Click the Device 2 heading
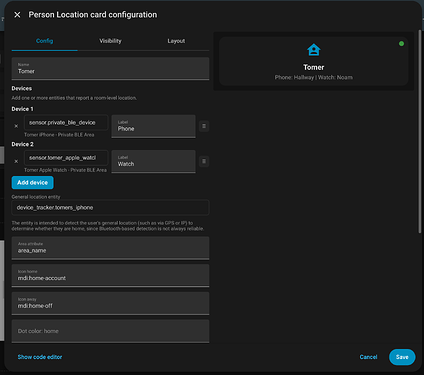This screenshot has height=375, width=424. pyautogui.click(x=22, y=144)
